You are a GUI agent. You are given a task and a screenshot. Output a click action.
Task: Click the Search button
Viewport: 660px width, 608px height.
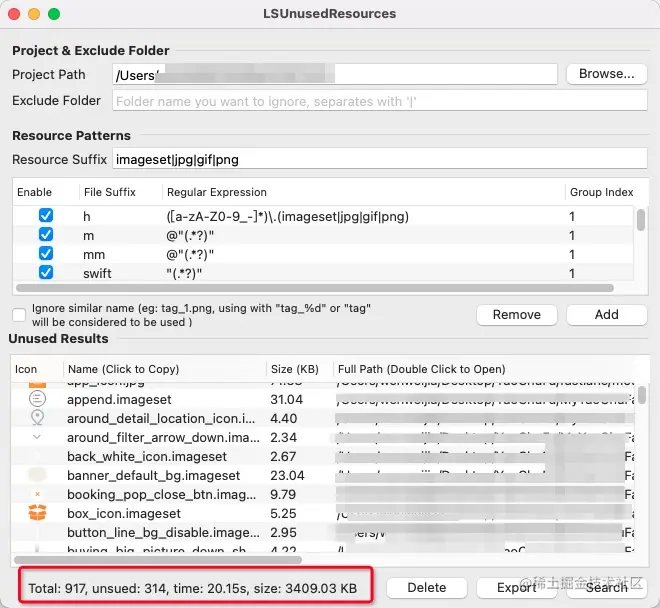point(607,587)
